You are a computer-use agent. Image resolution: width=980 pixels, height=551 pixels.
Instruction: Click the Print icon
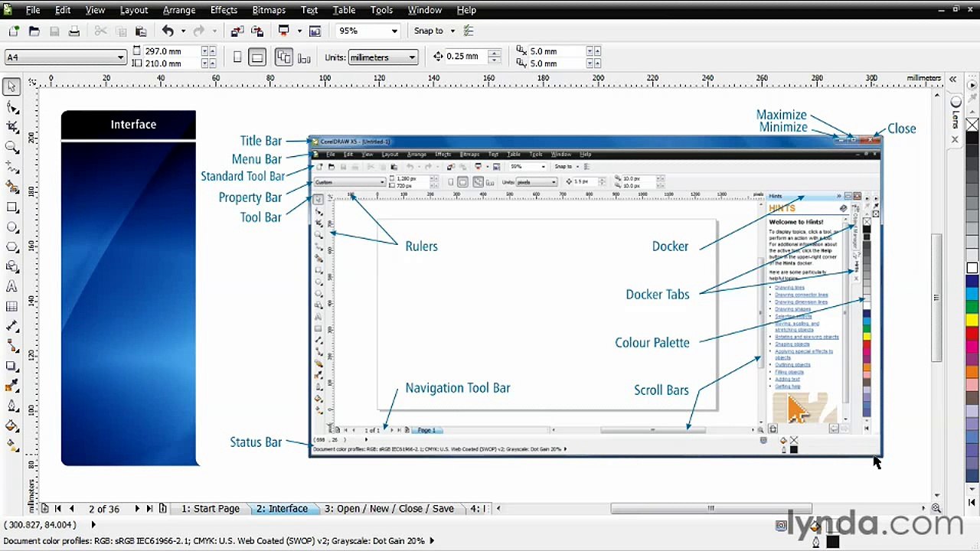pyautogui.click(x=74, y=31)
